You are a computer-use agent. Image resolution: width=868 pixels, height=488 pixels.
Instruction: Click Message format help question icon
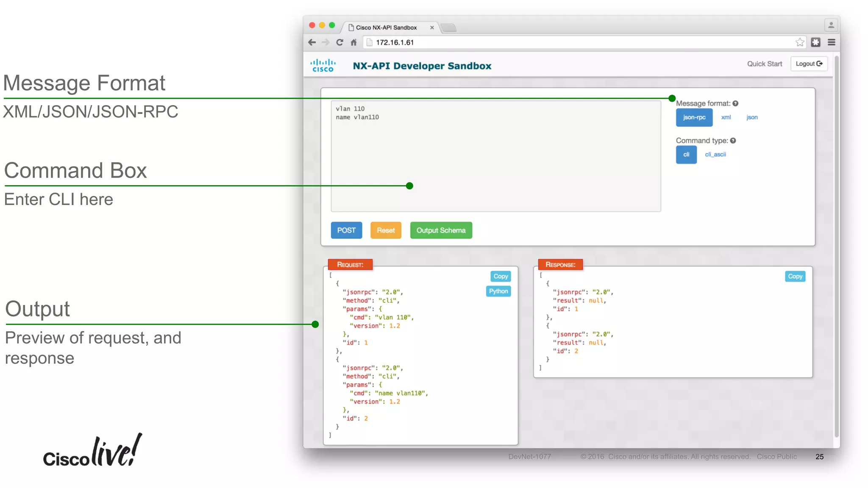click(x=736, y=103)
